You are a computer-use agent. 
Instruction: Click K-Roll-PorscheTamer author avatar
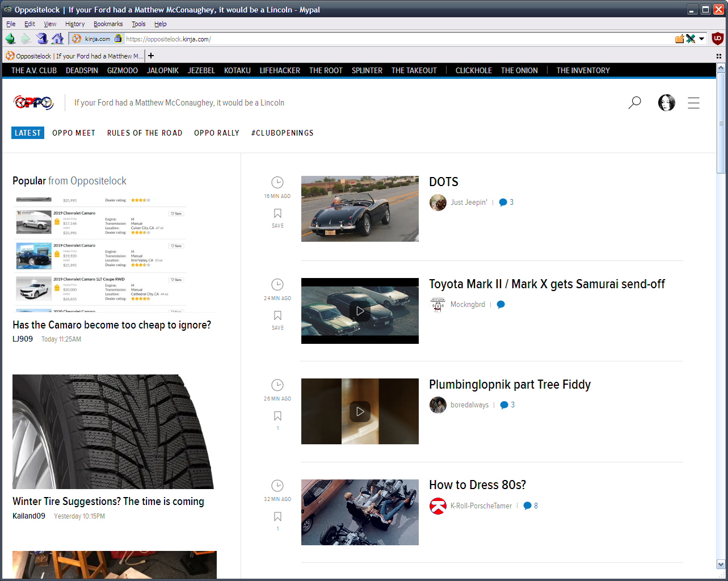(437, 506)
